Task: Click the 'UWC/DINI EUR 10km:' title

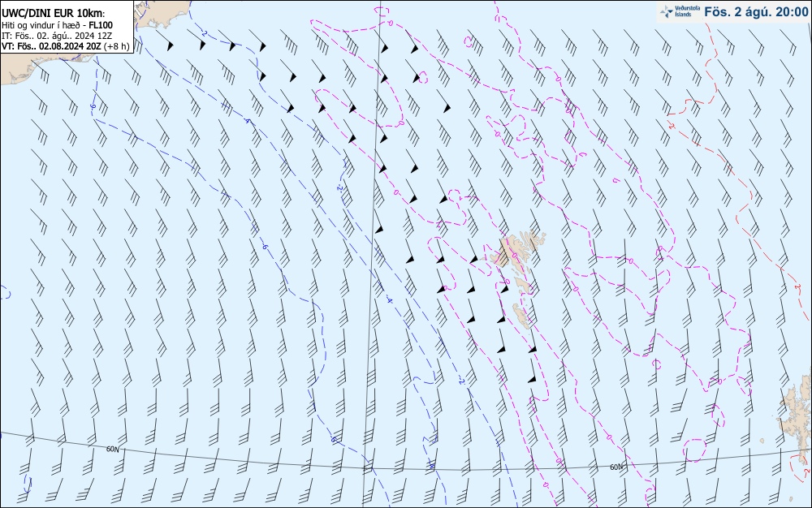Action: pos(54,14)
